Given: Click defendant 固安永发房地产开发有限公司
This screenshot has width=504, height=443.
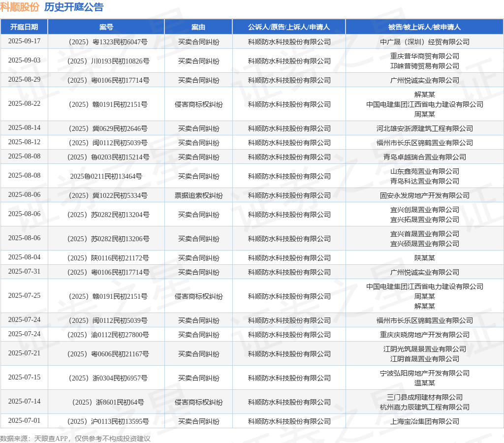Looking at the screenshot, I should [x=425, y=195].
